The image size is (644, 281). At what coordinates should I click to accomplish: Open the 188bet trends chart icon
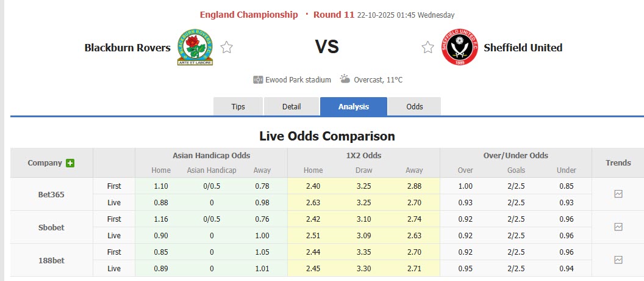618,260
